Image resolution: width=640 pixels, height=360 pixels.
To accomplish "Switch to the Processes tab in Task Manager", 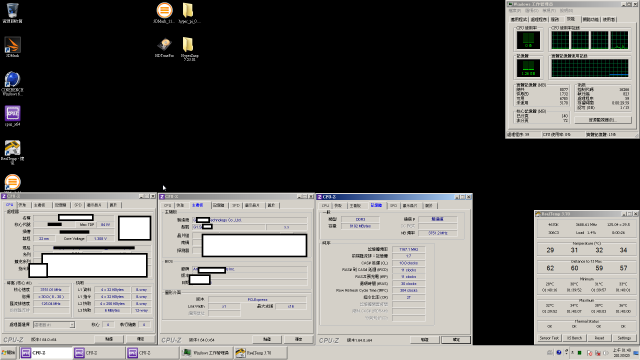I will click(538, 19).
